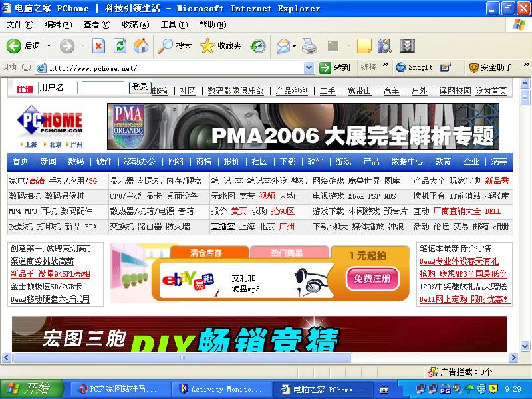Click the grayed Forward arrow button
The width and height of the screenshot is (532, 399).
click(x=67, y=46)
